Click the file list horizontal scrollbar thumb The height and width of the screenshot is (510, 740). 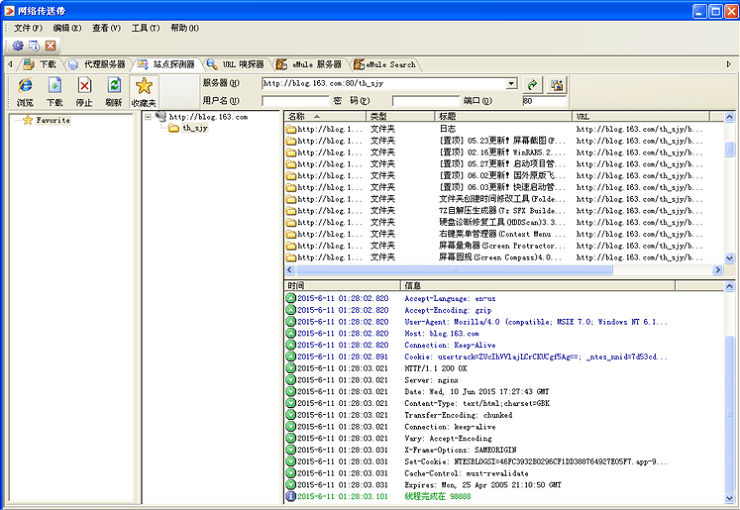[454, 270]
